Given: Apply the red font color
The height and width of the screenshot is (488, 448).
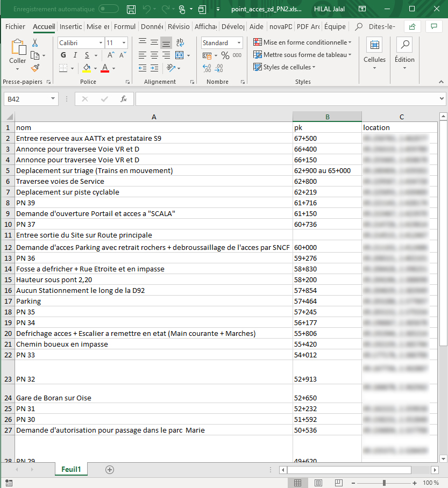Looking at the screenshot, I should point(105,68).
